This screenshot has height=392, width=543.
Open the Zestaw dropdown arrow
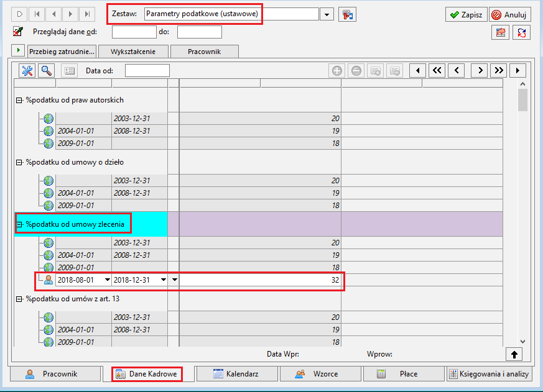327,14
